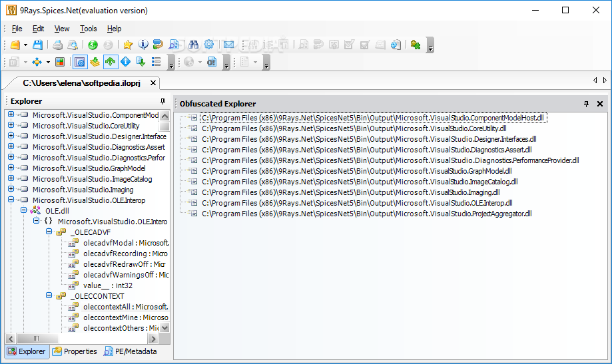Select the softpedia.iloprj document tab
The height and width of the screenshot is (364, 612).
click(81, 83)
